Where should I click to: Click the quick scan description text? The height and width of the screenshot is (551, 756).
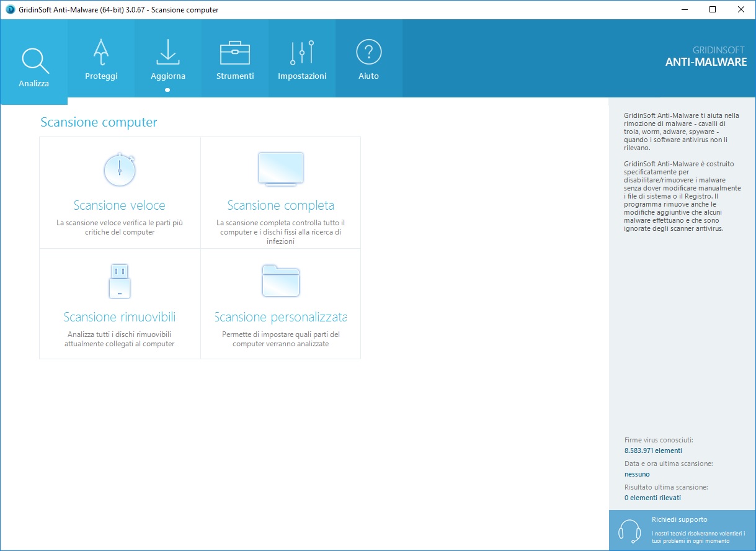point(120,227)
